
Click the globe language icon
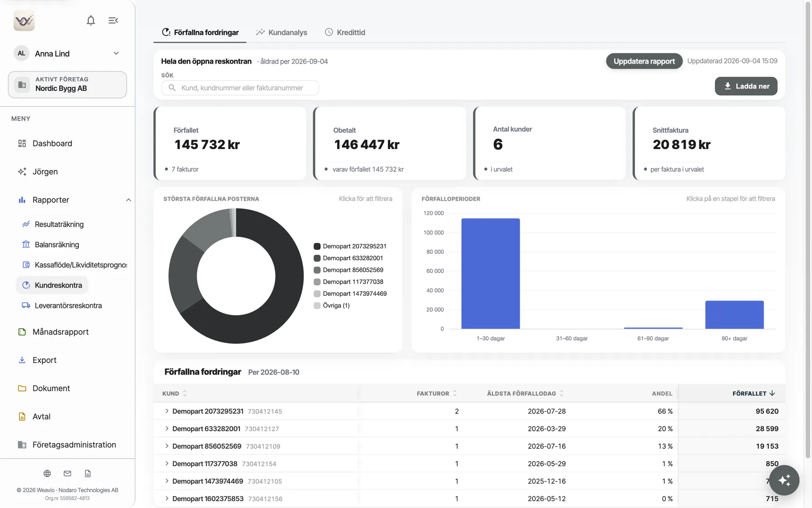pyautogui.click(x=47, y=473)
